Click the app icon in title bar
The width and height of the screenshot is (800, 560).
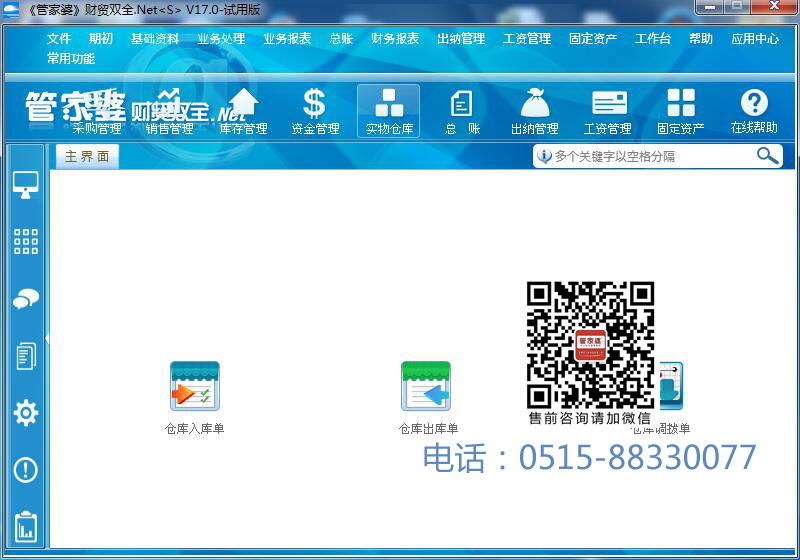click(x=11, y=9)
